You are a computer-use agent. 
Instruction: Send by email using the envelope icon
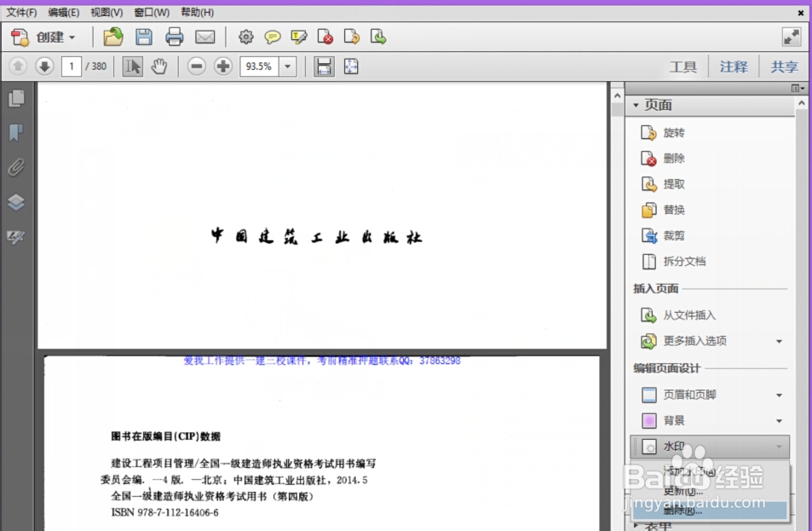[205, 37]
